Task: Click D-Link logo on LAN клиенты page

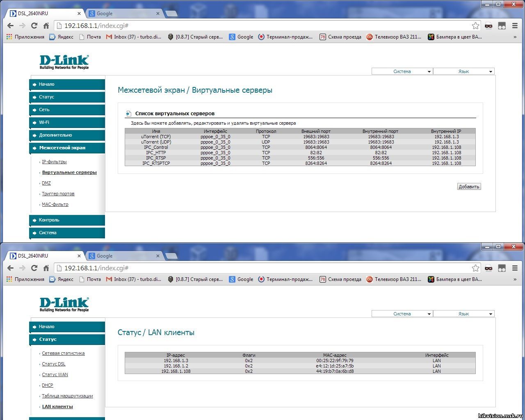Action: click(64, 305)
